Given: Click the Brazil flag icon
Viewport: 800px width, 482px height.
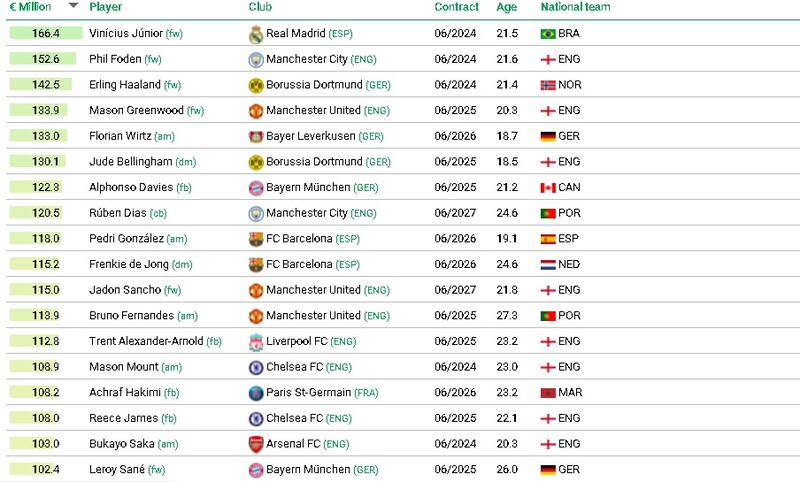Looking at the screenshot, I should click(x=547, y=34).
